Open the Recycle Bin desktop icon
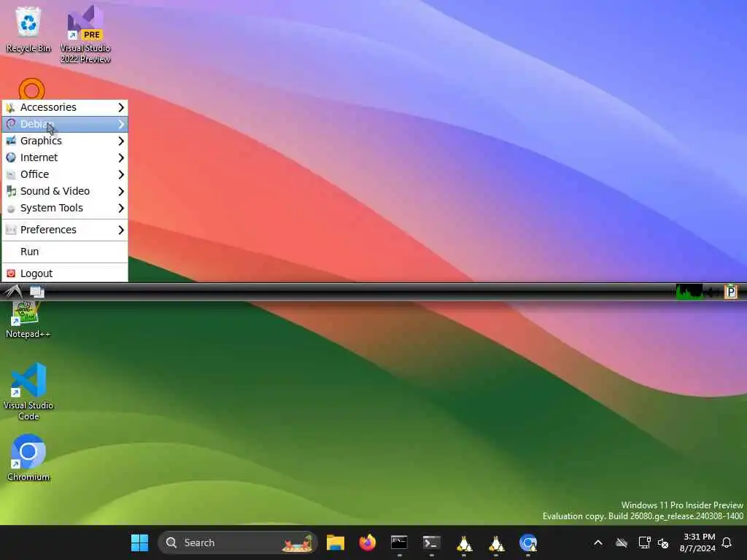 (28, 29)
